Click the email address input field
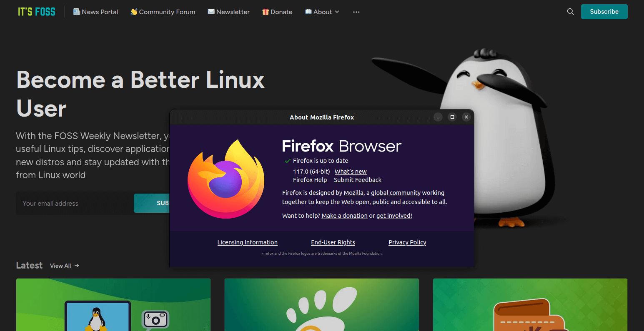644x331 pixels. tap(74, 203)
